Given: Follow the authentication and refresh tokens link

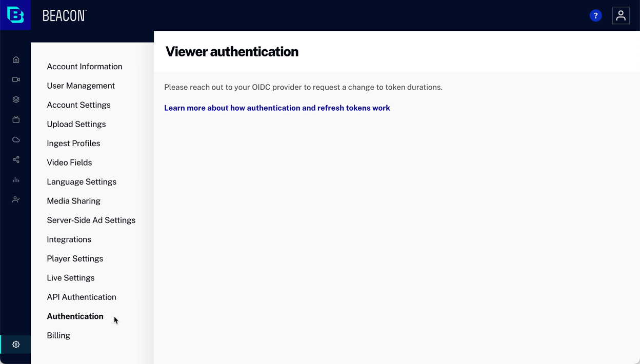Looking at the screenshot, I should (277, 108).
